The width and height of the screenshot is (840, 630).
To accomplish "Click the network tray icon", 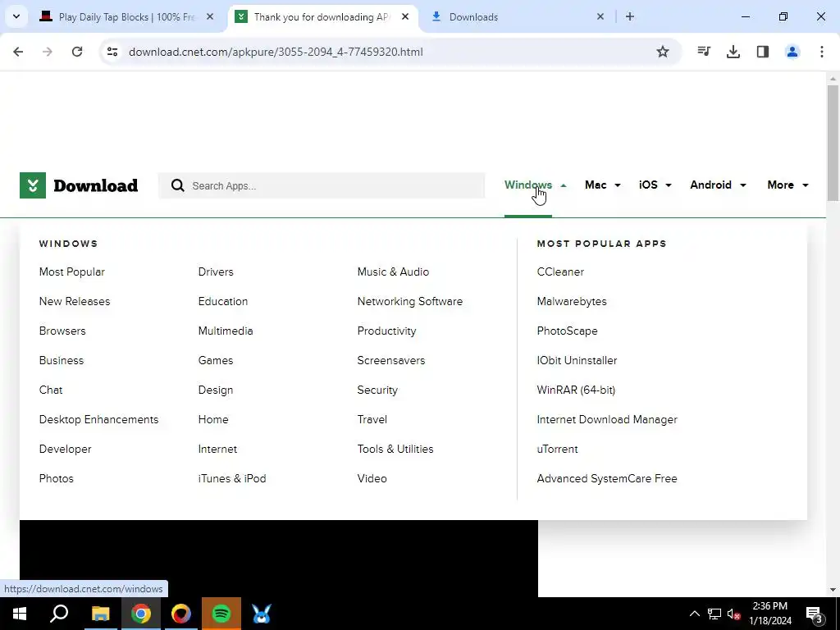I will click(x=714, y=614).
